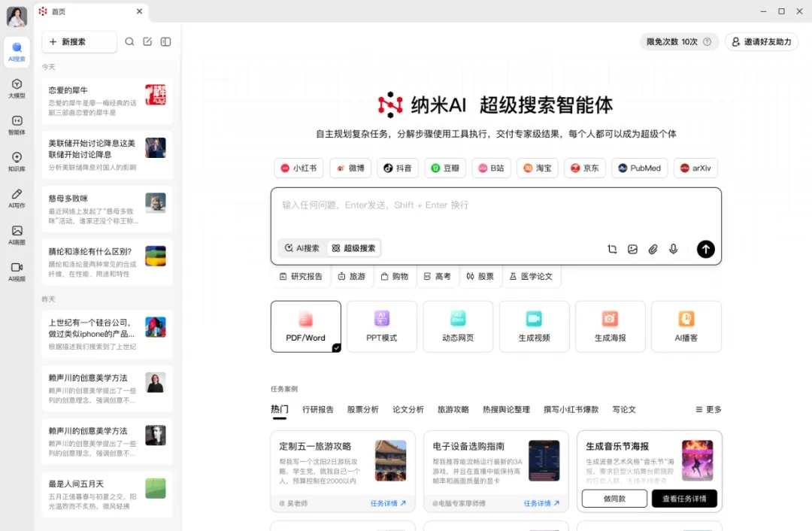Open AI写作 in the sidebar
The height and width of the screenshot is (531, 812).
click(17, 199)
